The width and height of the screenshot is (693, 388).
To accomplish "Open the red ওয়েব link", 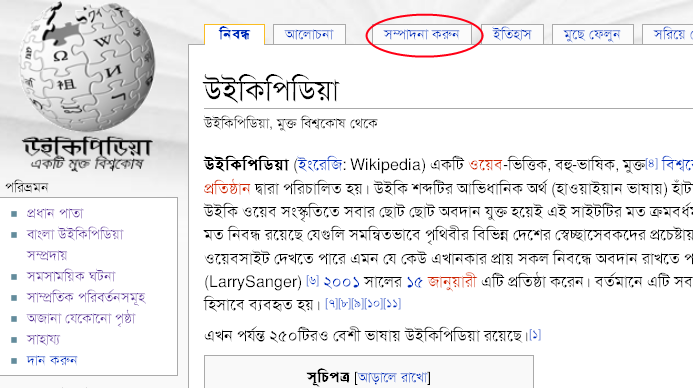I will (x=485, y=165).
